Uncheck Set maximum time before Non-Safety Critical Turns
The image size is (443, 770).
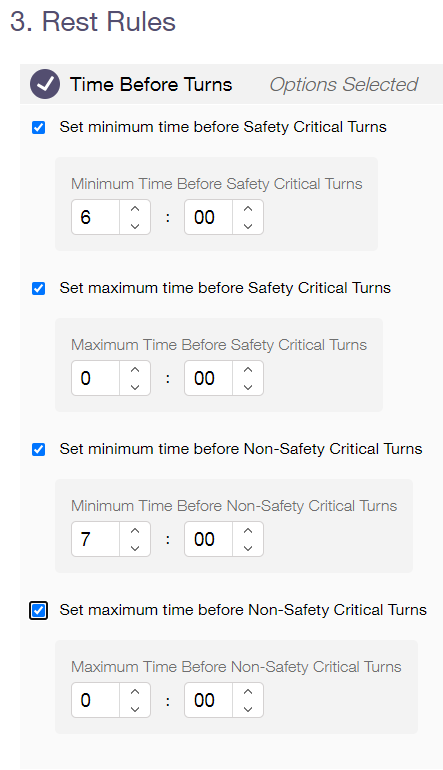click(x=38, y=610)
